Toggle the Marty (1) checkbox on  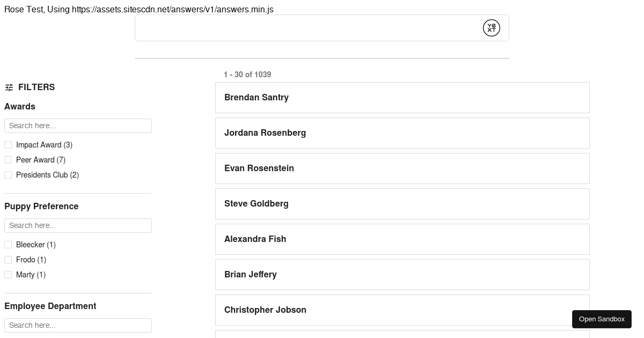click(x=8, y=275)
